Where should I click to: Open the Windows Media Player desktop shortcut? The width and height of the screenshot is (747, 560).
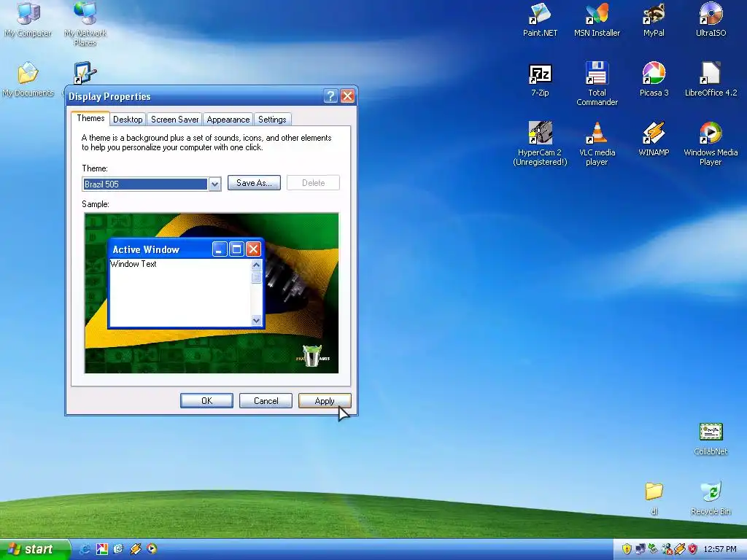711,144
